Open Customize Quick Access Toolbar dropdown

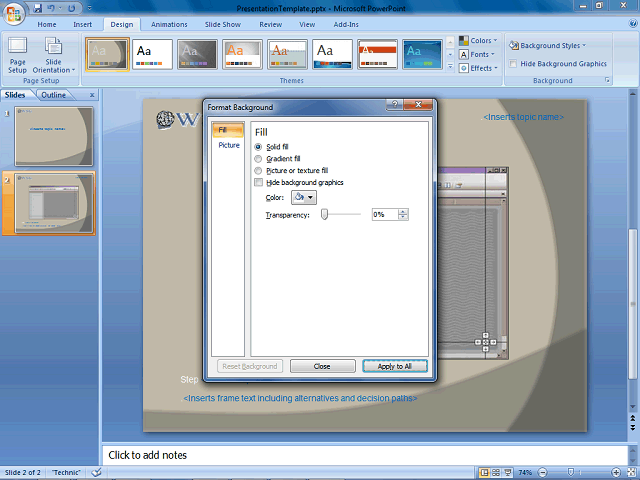89,8
